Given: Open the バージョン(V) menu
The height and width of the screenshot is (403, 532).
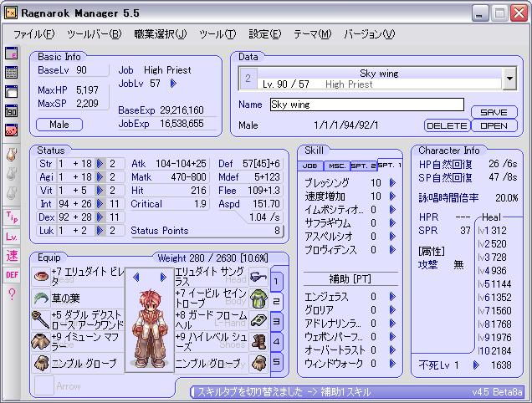Looking at the screenshot, I should (x=370, y=34).
